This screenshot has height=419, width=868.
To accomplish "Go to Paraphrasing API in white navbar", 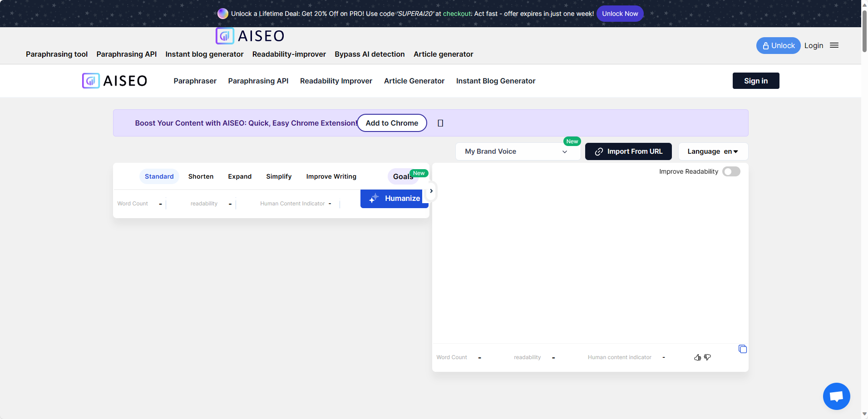I will click(x=258, y=81).
